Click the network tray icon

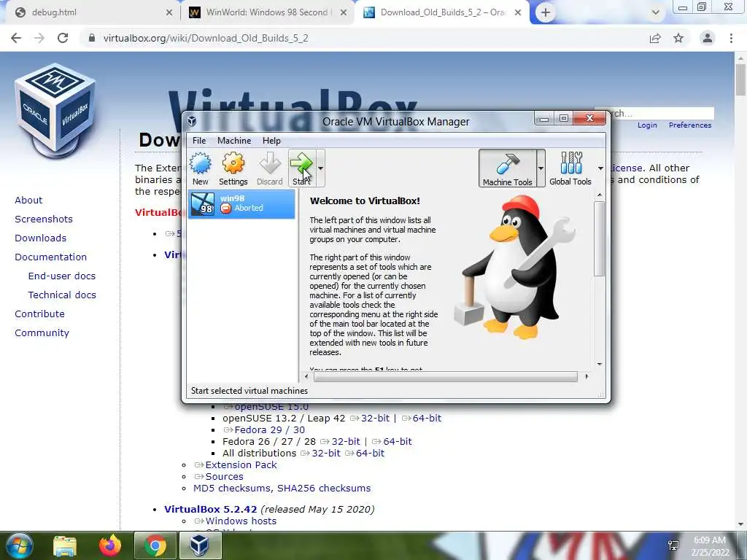673,545
